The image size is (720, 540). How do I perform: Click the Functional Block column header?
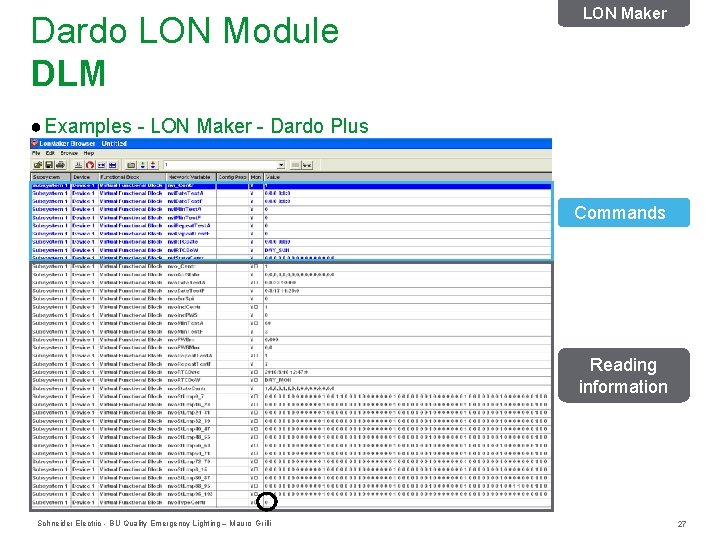point(132,177)
